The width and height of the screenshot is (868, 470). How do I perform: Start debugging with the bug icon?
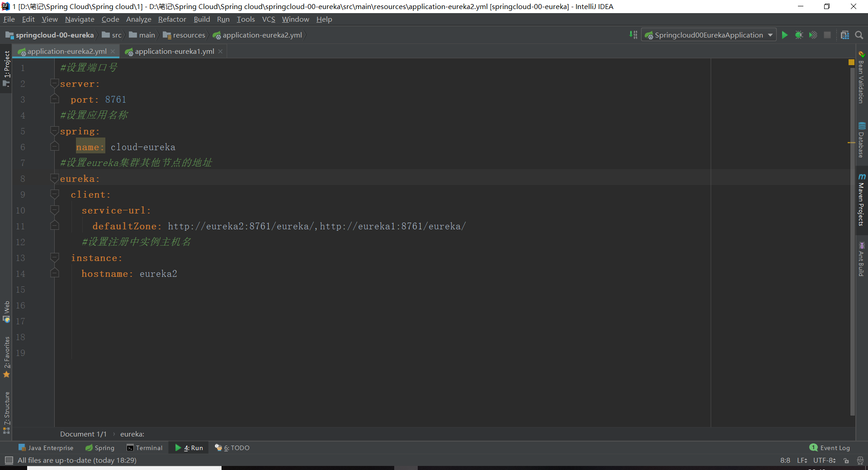(799, 35)
